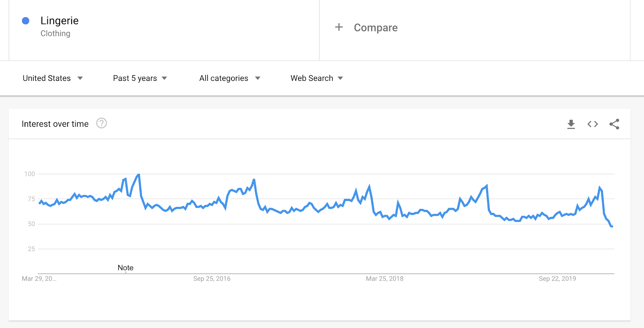Screen dimensions: 644x328
Task: Click the United States dropdown arrow
Action: tap(80, 78)
